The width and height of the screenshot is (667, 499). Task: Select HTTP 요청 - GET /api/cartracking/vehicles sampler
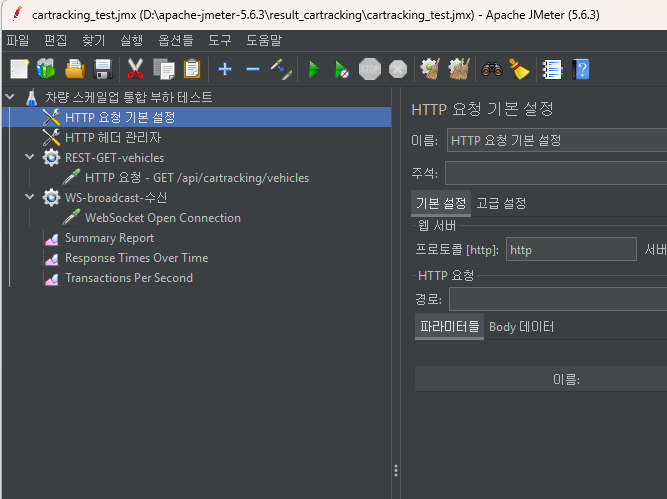(197, 178)
